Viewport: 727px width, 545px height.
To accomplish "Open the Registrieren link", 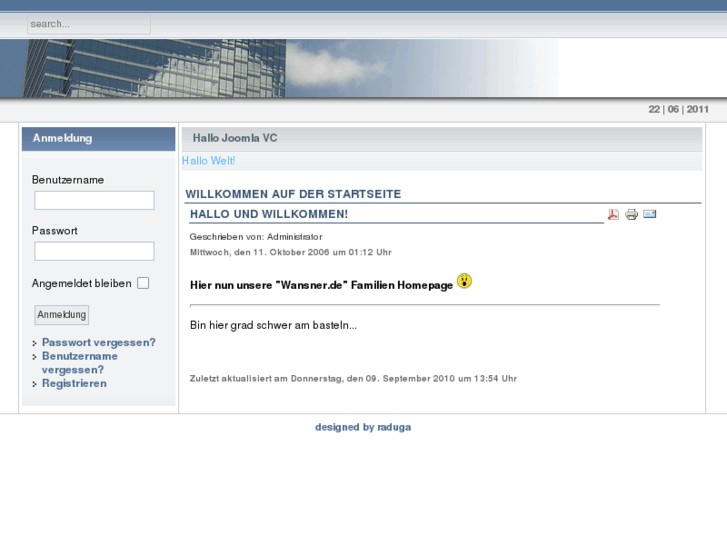I will (x=74, y=384).
